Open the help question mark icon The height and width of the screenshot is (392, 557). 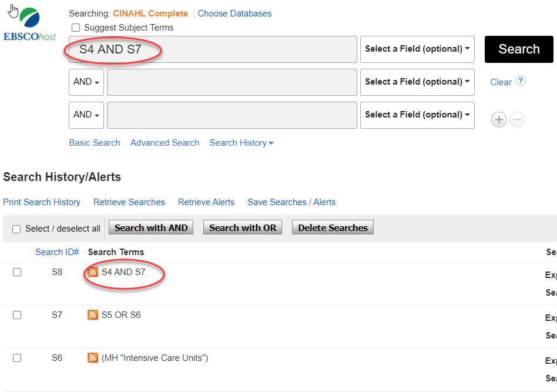point(520,81)
